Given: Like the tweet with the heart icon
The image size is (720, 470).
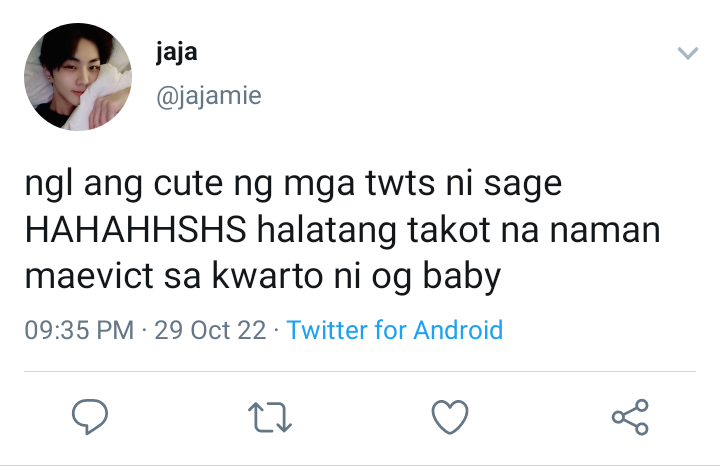Looking at the screenshot, I should (450, 417).
